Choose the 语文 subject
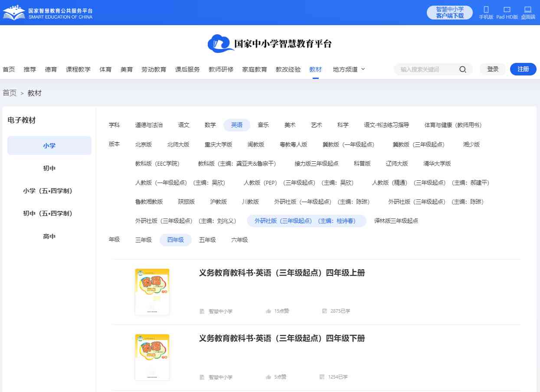 click(184, 125)
